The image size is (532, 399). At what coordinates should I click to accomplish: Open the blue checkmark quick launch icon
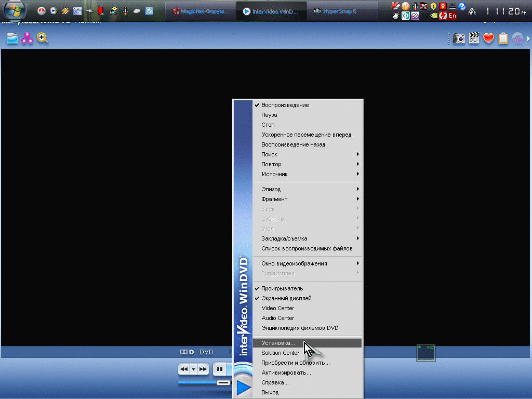pos(149,11)
